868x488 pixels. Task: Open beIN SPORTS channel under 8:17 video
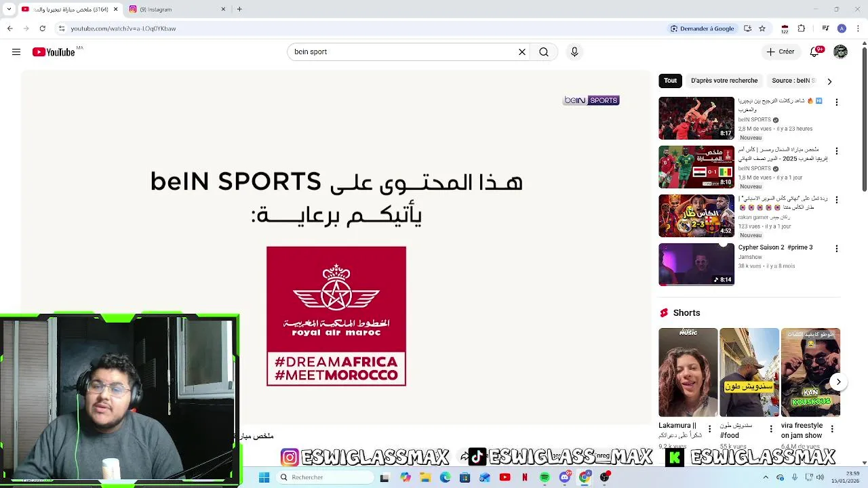[755, 120]
